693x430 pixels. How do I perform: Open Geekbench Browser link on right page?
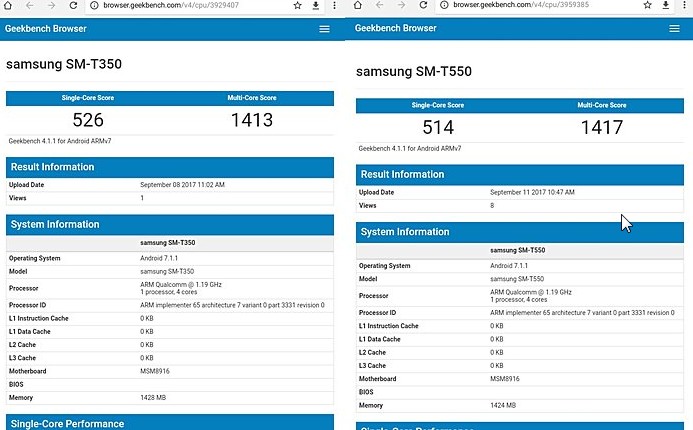[x=396, y=28]
